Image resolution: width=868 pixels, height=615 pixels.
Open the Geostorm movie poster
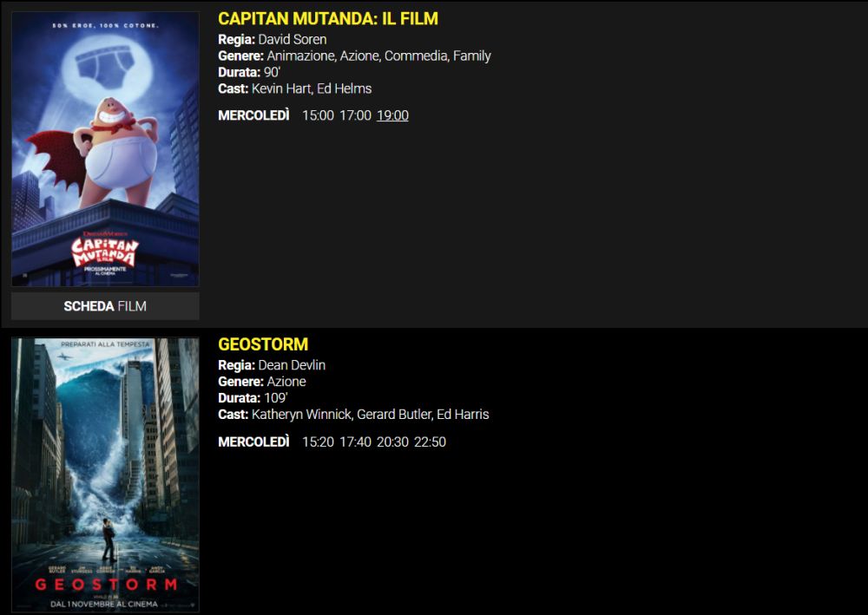[x=105, y=474]
